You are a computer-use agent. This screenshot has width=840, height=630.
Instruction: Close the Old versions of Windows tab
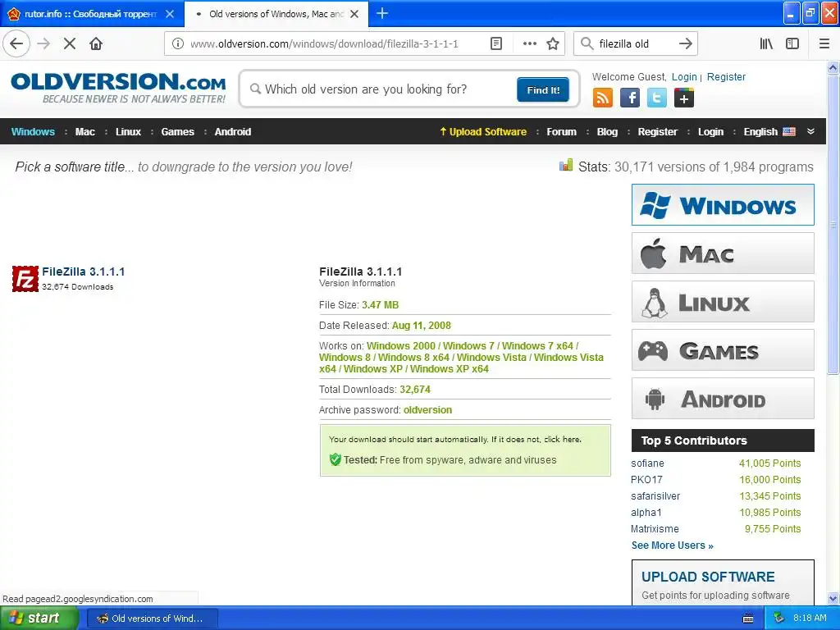(354, 14)
